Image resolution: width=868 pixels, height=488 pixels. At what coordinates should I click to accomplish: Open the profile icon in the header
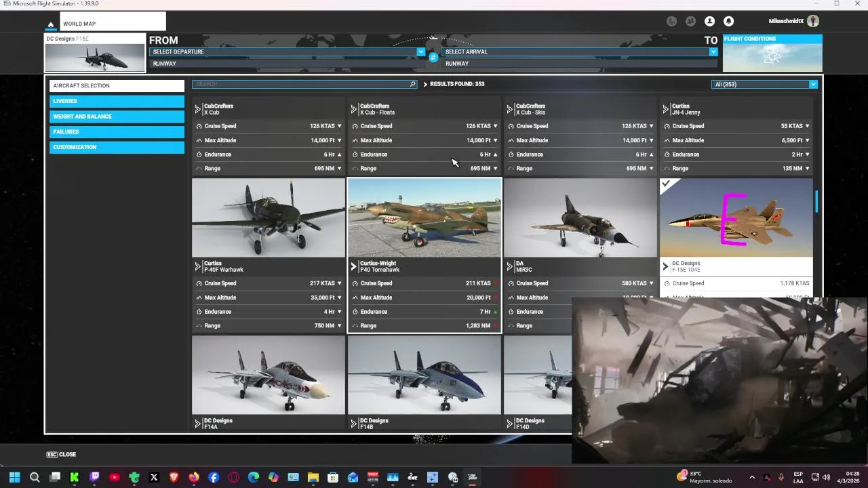[x=709, y=21]
